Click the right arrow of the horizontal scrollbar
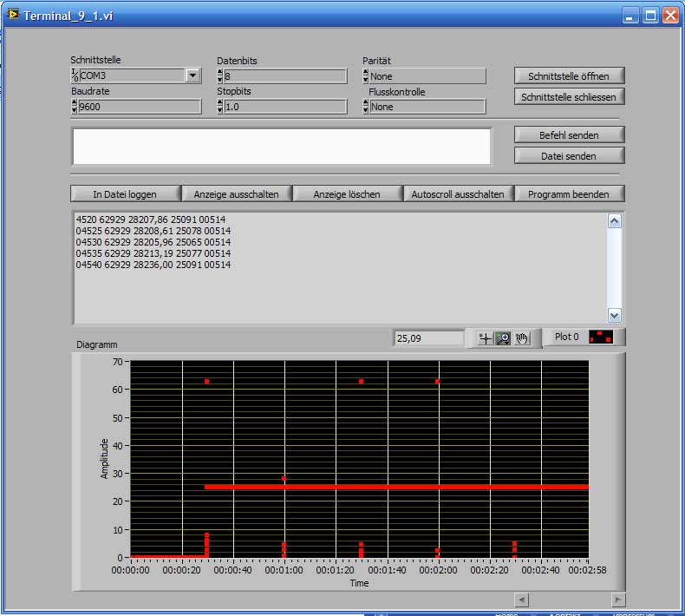This screenshot has height=616, width=685. pos(617,599)
